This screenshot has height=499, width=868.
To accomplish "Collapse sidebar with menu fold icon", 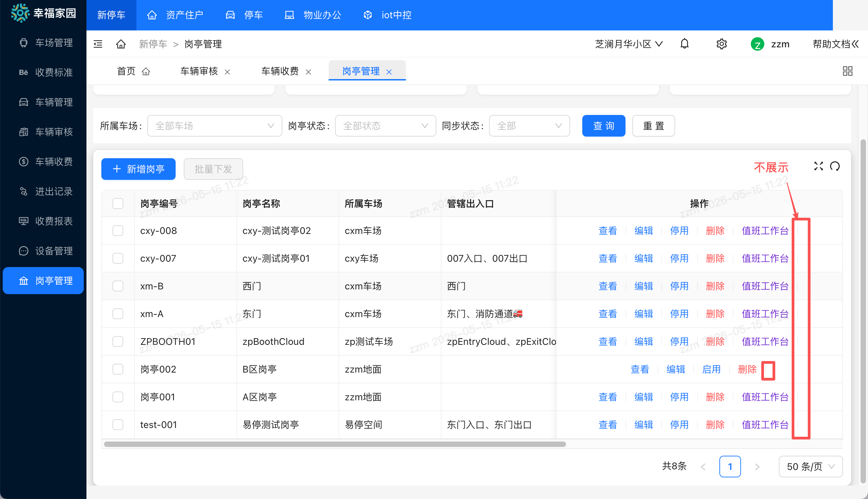I will coord(98,44).
